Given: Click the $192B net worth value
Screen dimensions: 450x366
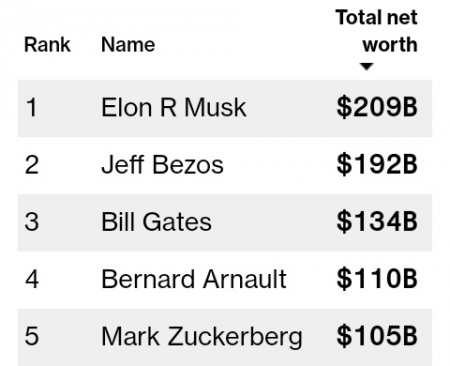Looking at the screenshot, I should click(x=377, y=164).
